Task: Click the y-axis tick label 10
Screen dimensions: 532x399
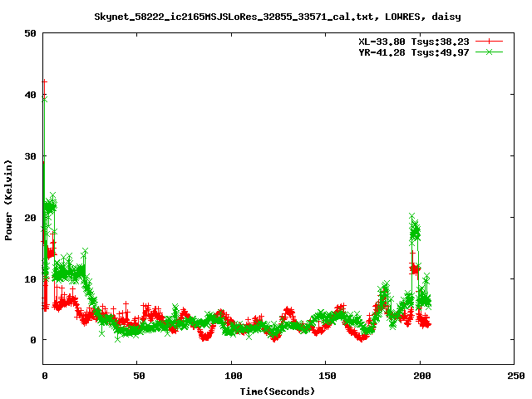Action: click(30, 279)
